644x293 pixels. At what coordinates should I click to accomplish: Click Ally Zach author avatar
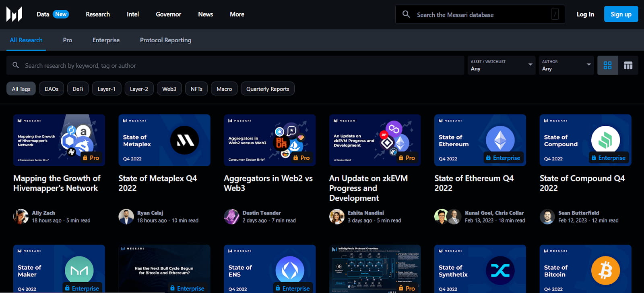(21, 216)
